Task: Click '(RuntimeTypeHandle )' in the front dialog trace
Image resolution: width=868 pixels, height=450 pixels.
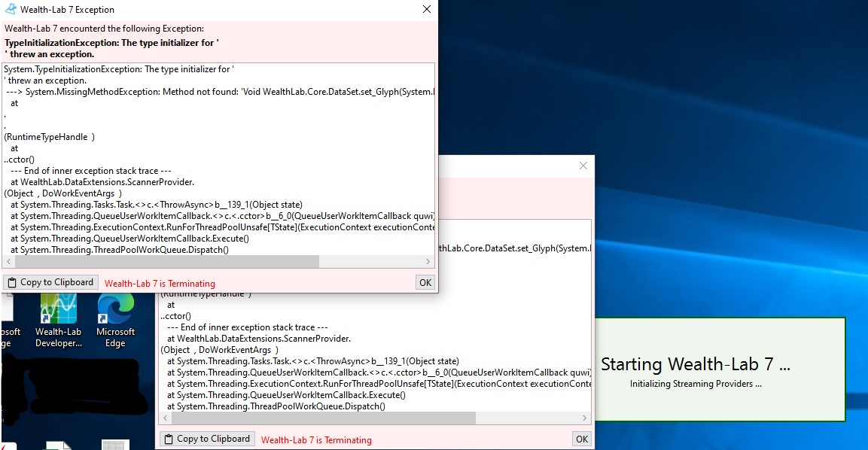Action: pyautogui.click(x=49, y=137)
